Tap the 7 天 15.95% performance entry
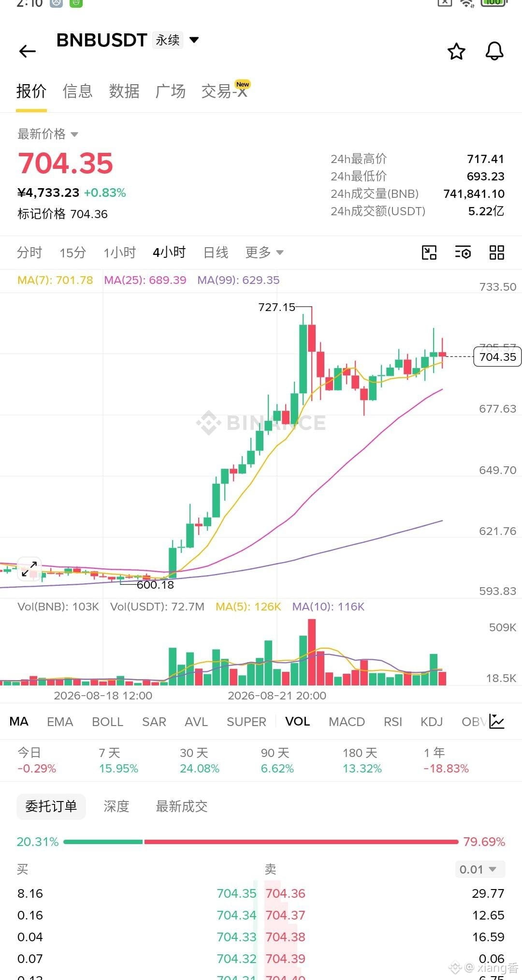 tap(118, 760)
